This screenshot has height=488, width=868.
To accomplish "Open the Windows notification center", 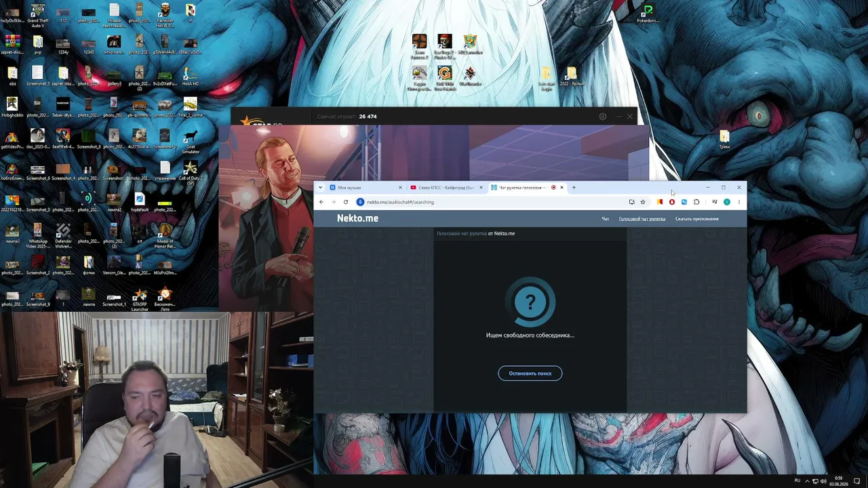I will (857, 481).
